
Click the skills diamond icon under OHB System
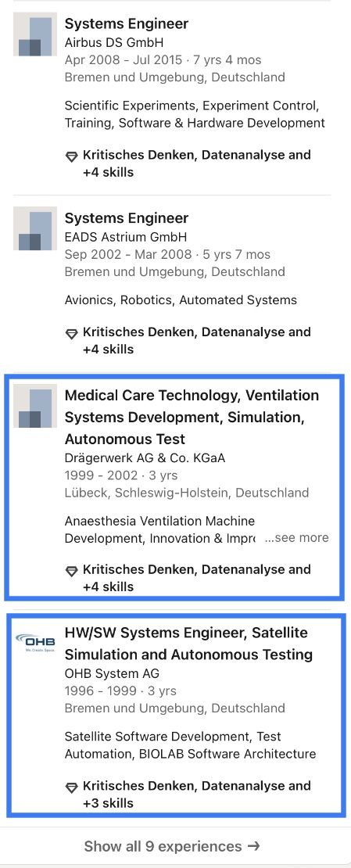[71, 787]
